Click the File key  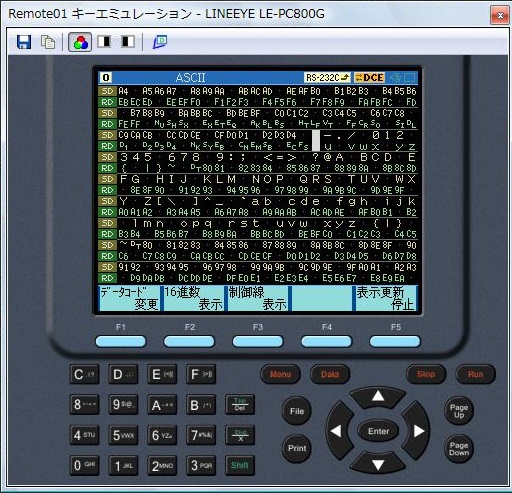click(x=297, y=411)
